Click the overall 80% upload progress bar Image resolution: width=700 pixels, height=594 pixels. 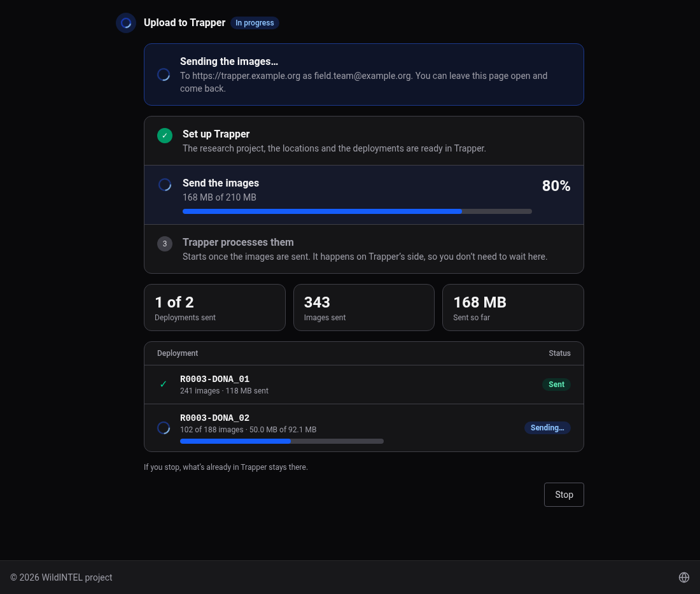click(x=357, y=211)
